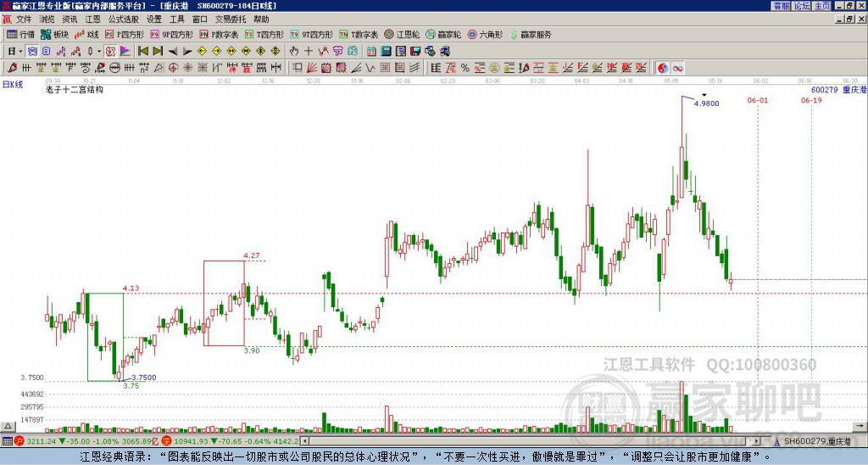Open the 论坛 forum link
868x465 pixels.
click(801, 6)
